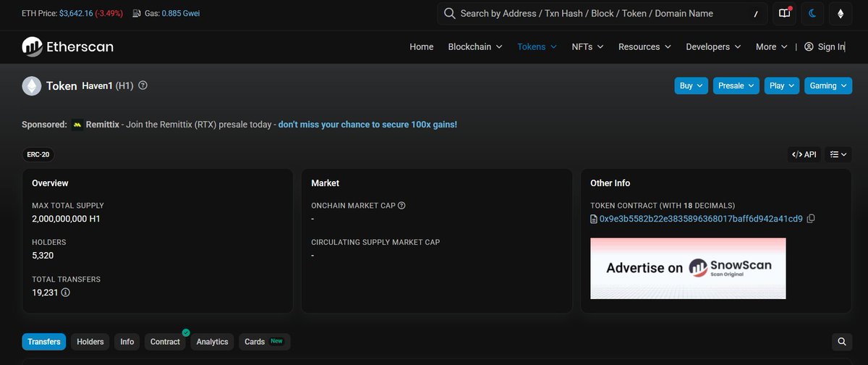868x365 pixels.
Task: Go to the Home page
Action: (x=422, y=47)
